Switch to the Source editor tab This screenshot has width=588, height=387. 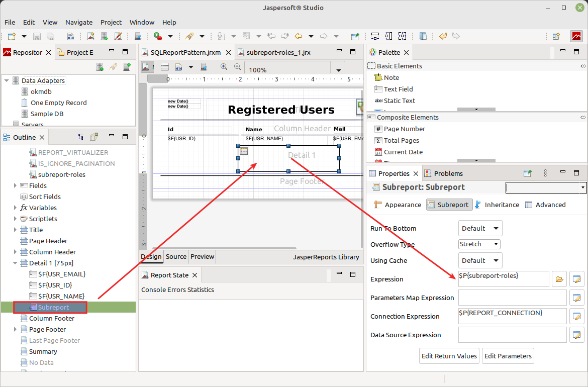(176, 256)
